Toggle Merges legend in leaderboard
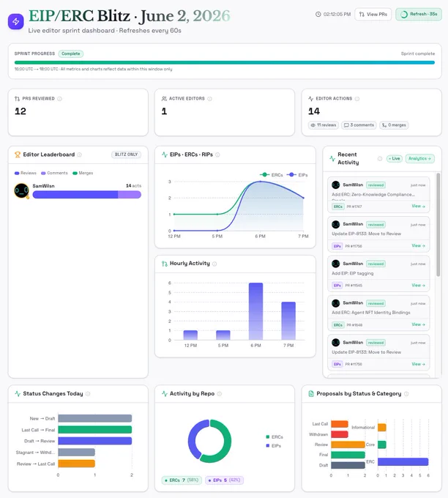448x498 pixels. (x=83, y=173)
